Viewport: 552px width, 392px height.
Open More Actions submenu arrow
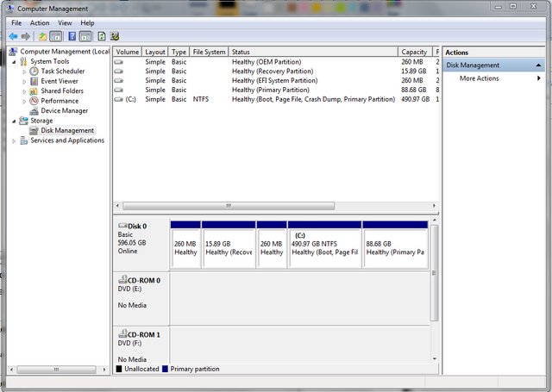[x=538, y=78]
